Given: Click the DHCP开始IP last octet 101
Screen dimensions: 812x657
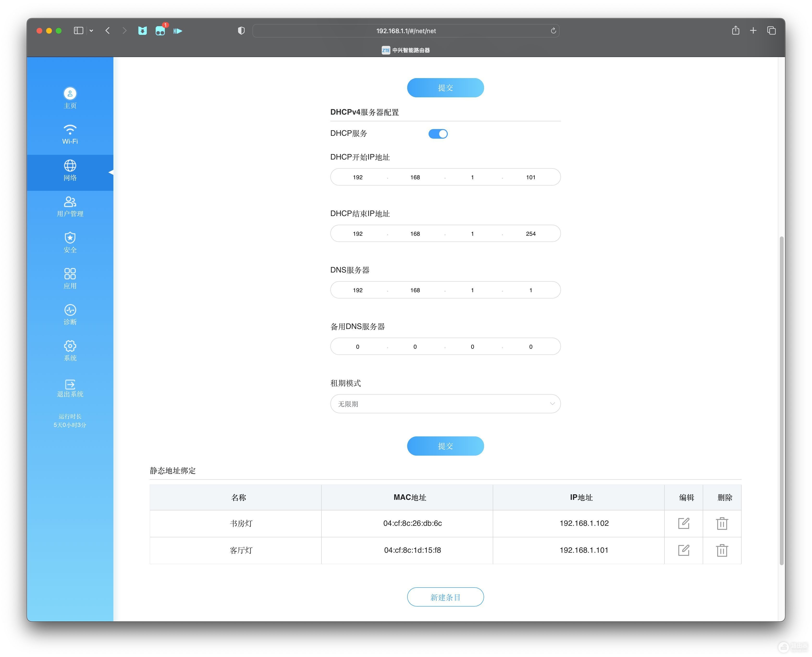Looking at the screenshot, I should point(530,177).
